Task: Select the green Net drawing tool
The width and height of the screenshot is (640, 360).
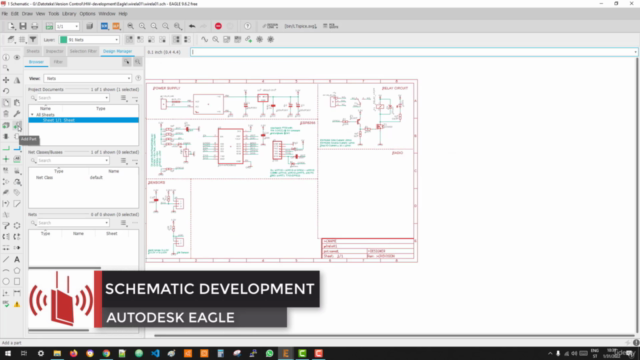Action: point(6,149)
